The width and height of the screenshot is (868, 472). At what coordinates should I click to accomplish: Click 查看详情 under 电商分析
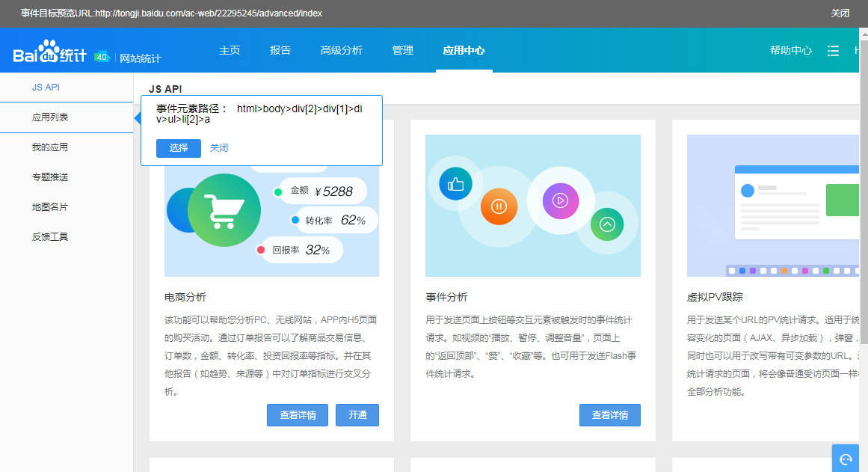297,415
